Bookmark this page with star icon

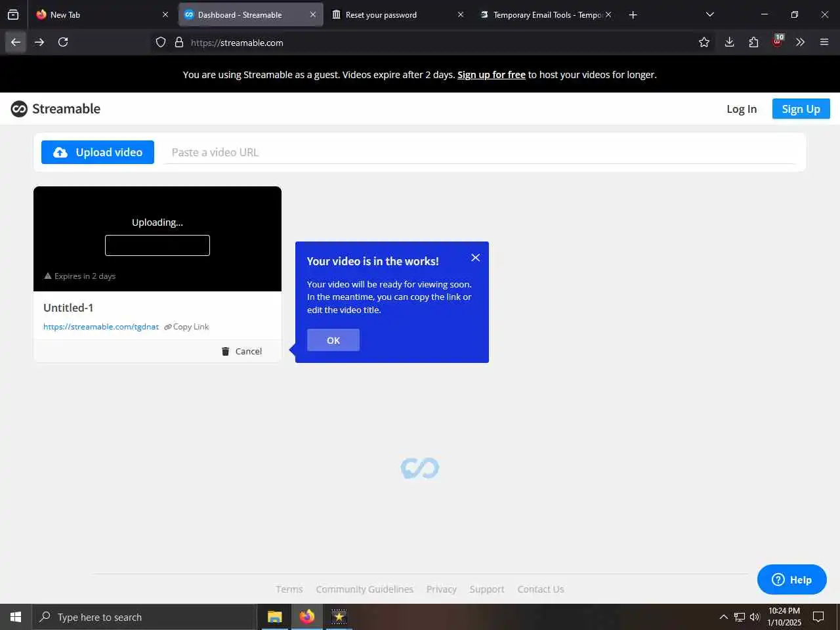click(x=704, y=43)
